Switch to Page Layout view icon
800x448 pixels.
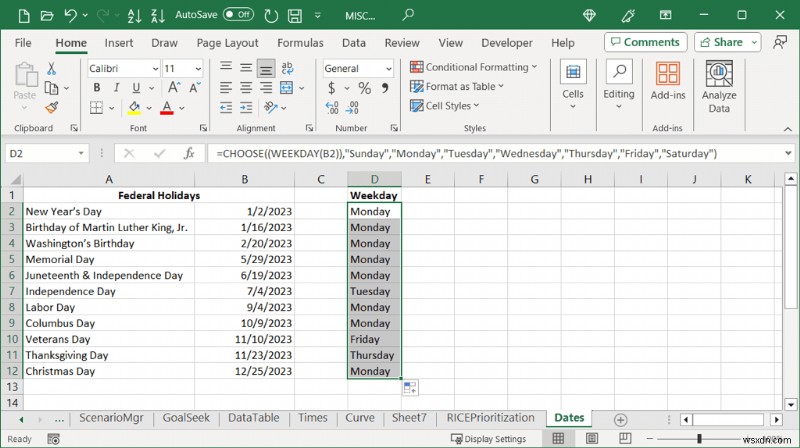[591, 438]
